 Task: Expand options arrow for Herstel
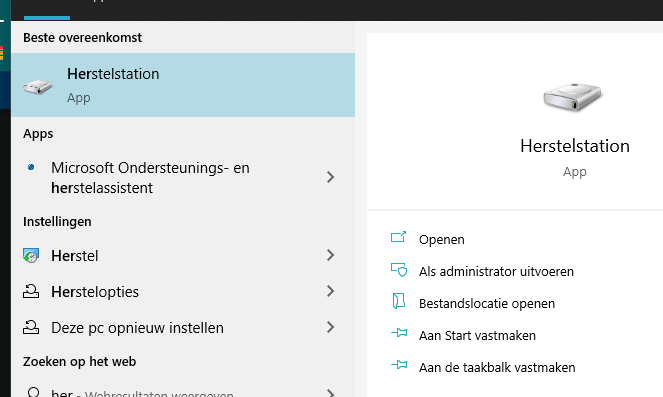331,255
